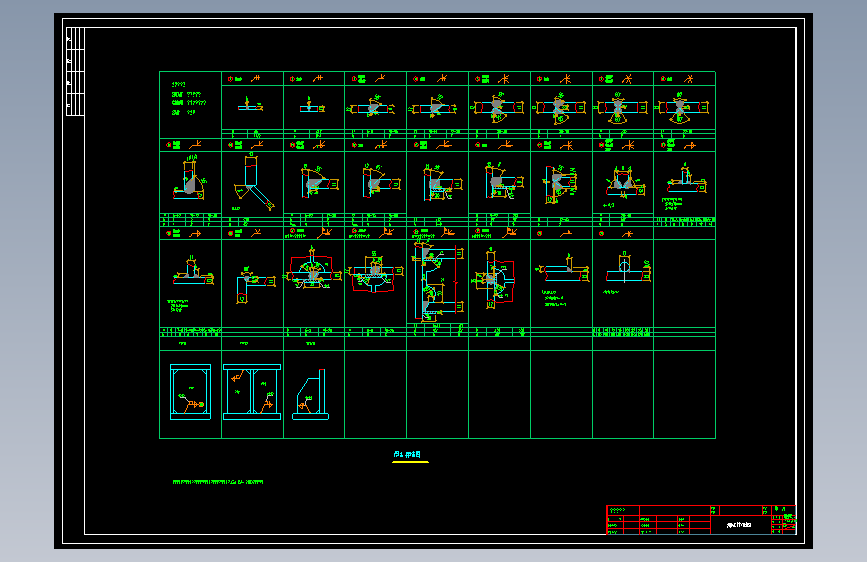Image resolution: width=867 pixels, height=562 pixels.
Task: Select the trapezoidal bracket stiffener detail
Action: click(x=311, y=394)
